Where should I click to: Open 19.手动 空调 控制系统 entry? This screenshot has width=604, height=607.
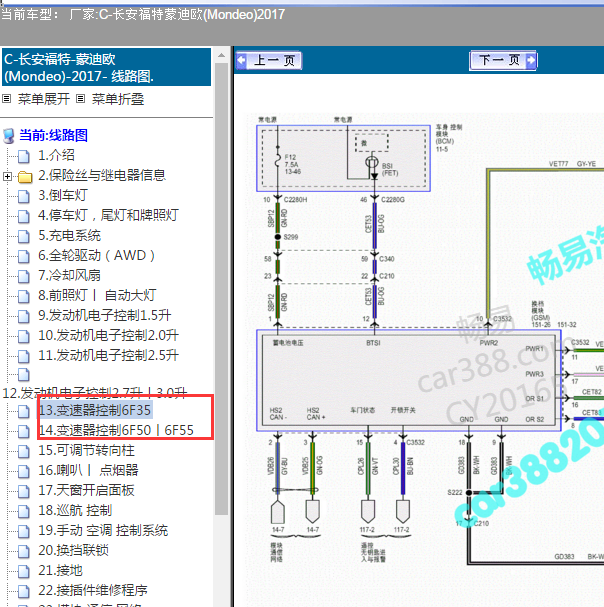point(103,530)
